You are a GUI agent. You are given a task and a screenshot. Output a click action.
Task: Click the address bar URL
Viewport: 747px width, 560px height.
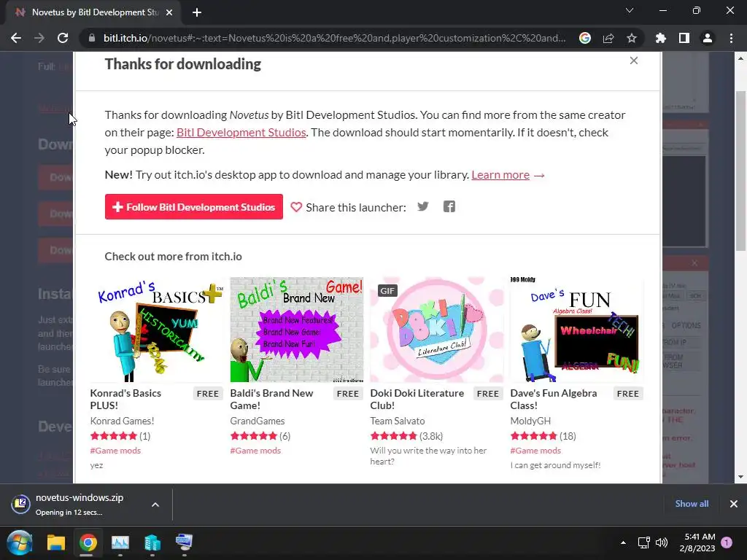coord(334,38)
